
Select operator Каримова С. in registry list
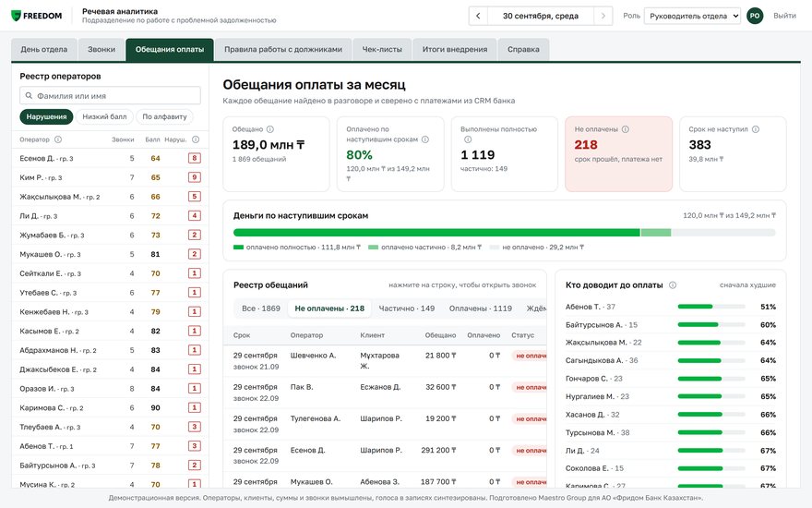[x=110, y=407]
